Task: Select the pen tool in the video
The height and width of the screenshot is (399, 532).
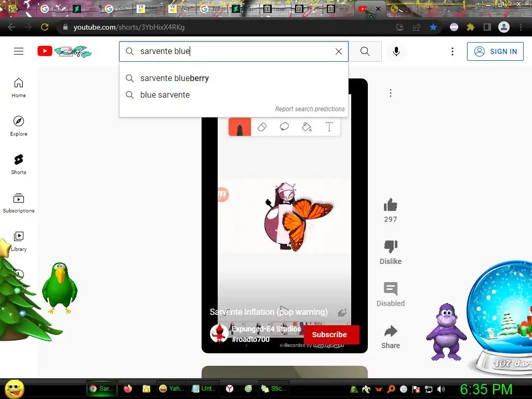Action: pyautogui.click(x=240, y=127)
